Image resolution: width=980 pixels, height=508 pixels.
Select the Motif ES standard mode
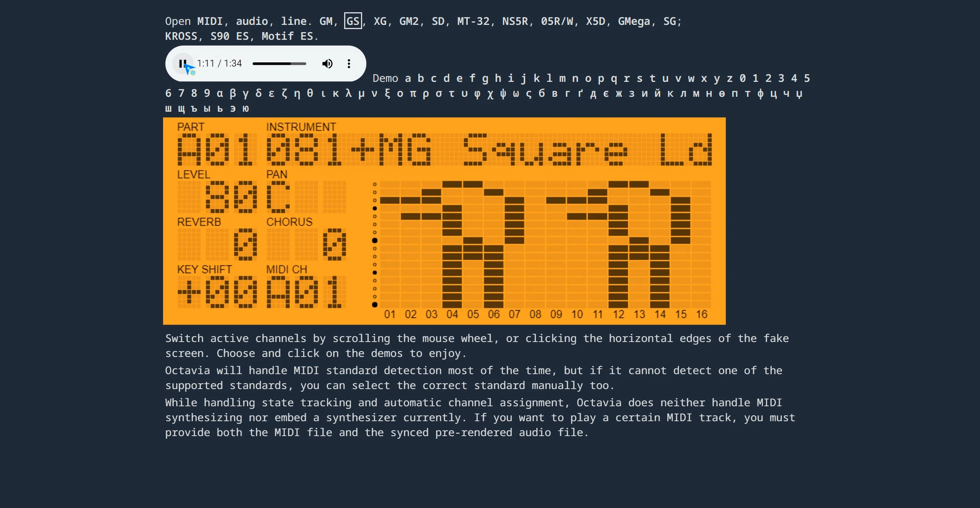click(287, 36)
